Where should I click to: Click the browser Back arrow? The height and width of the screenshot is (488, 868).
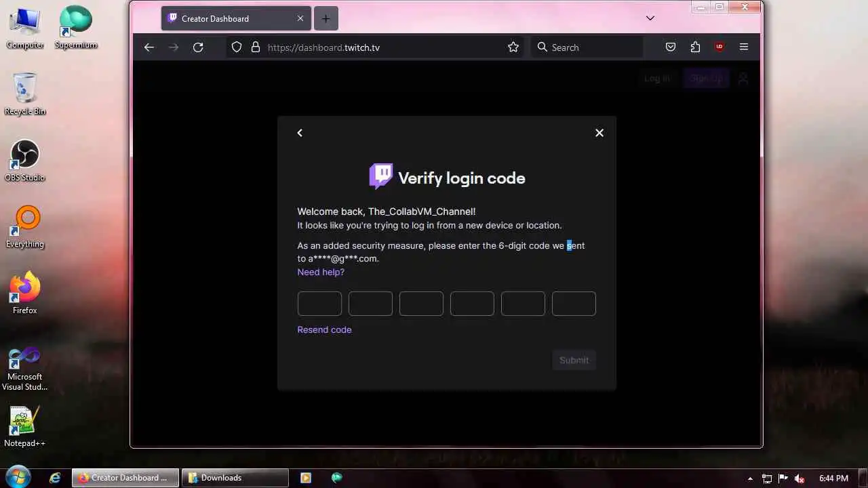pyautogui.click(x=149, y=47)
